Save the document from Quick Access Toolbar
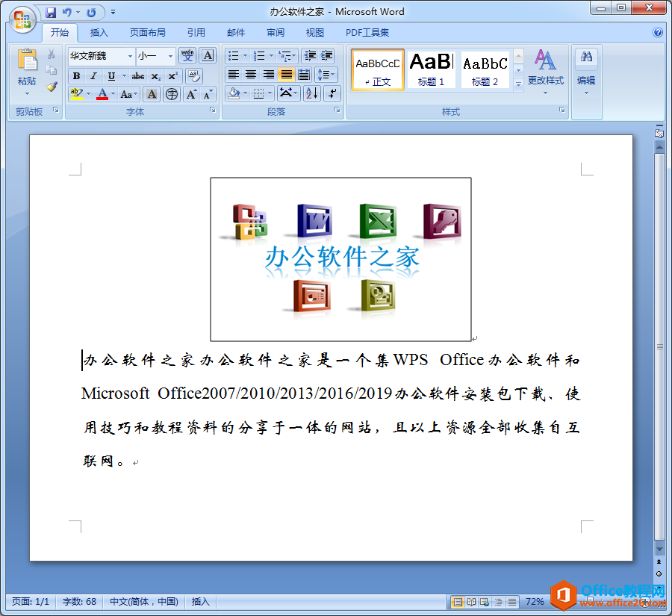 click(x=51, y=12)
